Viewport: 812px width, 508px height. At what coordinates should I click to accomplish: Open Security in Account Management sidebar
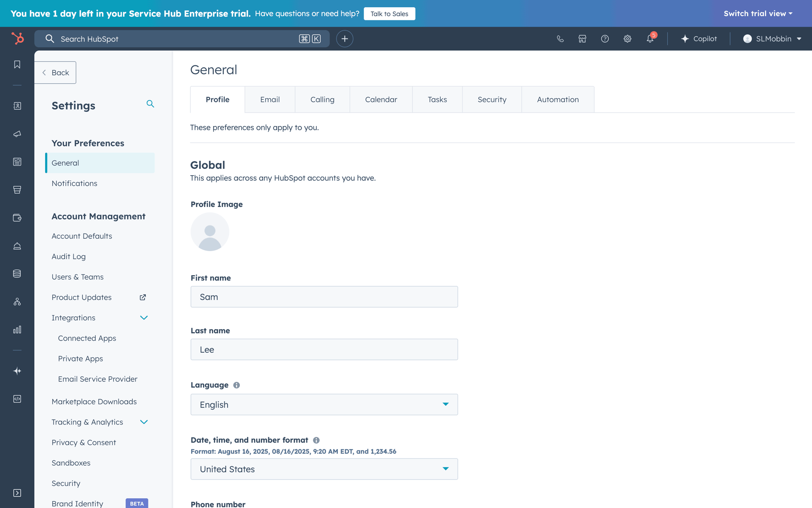(x=66, y=483)
